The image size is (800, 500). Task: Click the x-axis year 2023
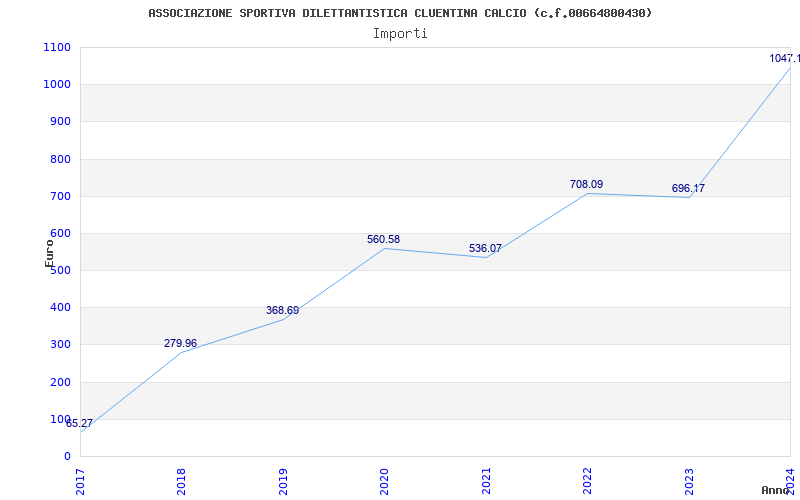point(689,481)
